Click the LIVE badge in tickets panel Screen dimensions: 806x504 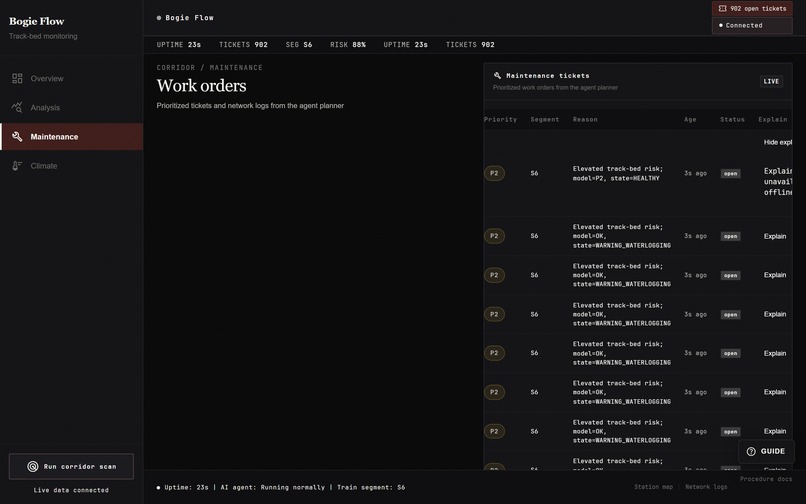pyautogui.click(x=771, y=81)
